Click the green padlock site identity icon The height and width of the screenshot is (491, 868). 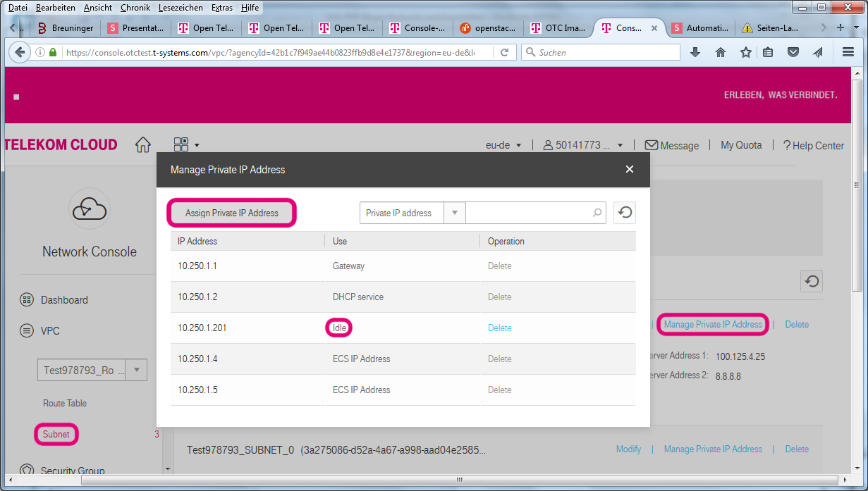[52, 52]
